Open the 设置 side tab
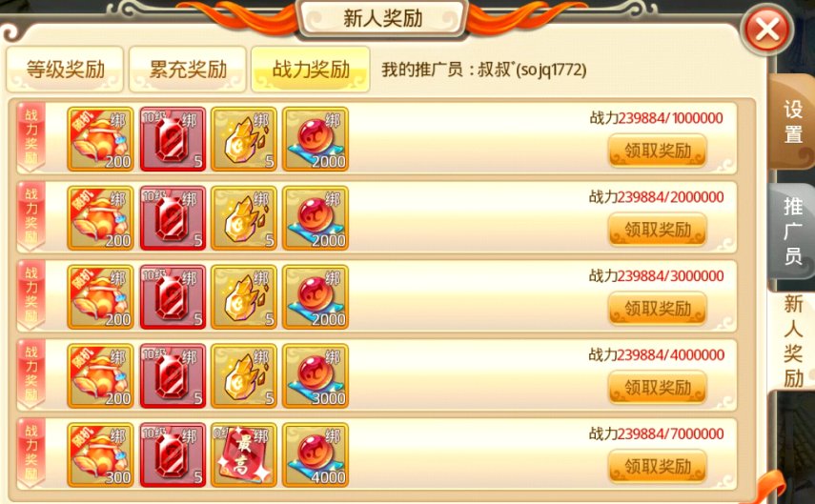Image resolution: width=815 pixels, height=504 pixels. 793,122
